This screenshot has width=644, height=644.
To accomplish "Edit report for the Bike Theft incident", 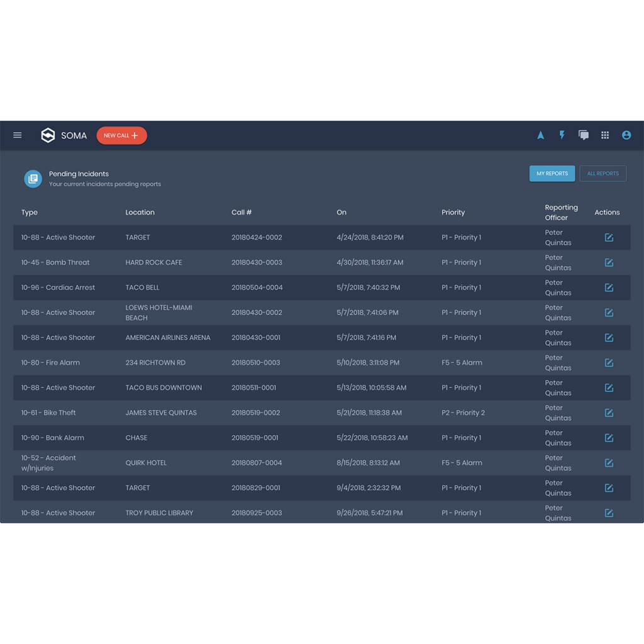I will point(609,413).
